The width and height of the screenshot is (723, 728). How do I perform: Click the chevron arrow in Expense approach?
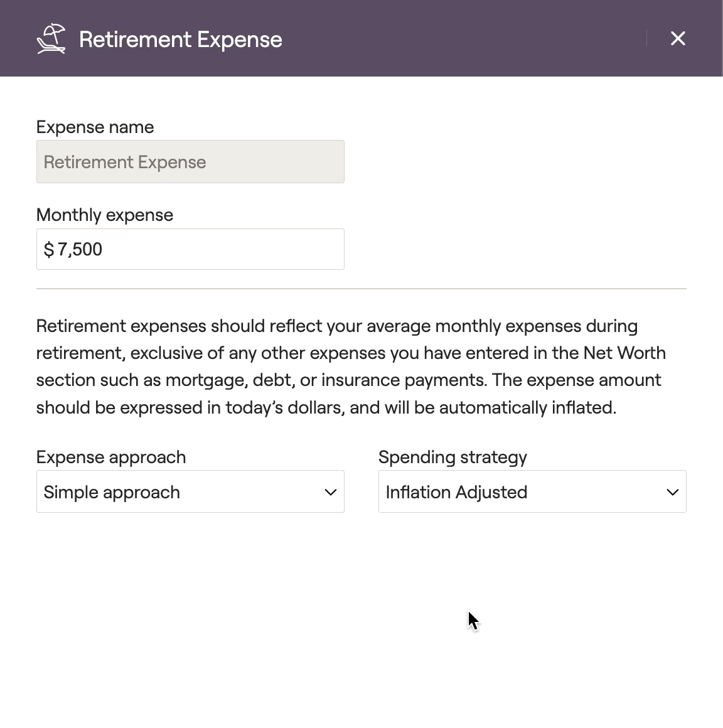pos(330,492)
